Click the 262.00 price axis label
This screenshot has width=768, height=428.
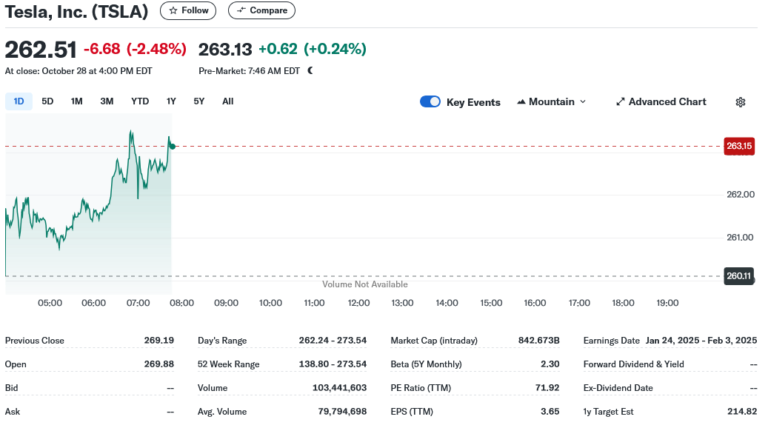(740, 194)
